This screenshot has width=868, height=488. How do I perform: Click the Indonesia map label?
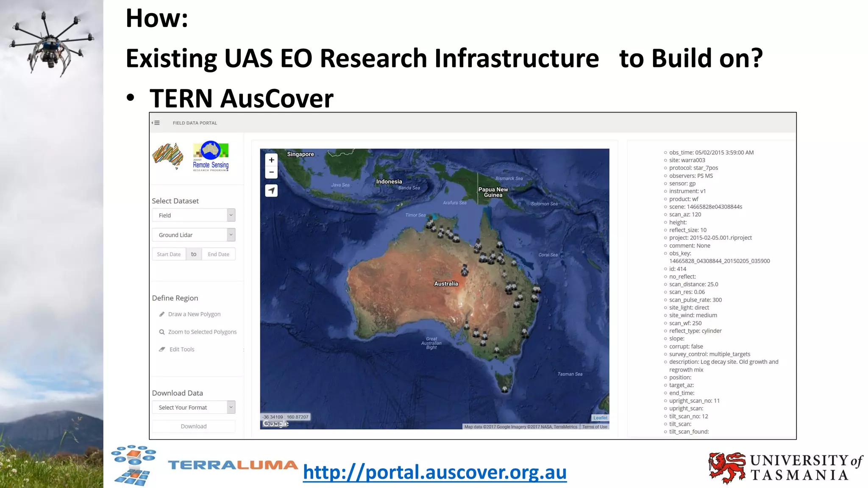(389, 182)
